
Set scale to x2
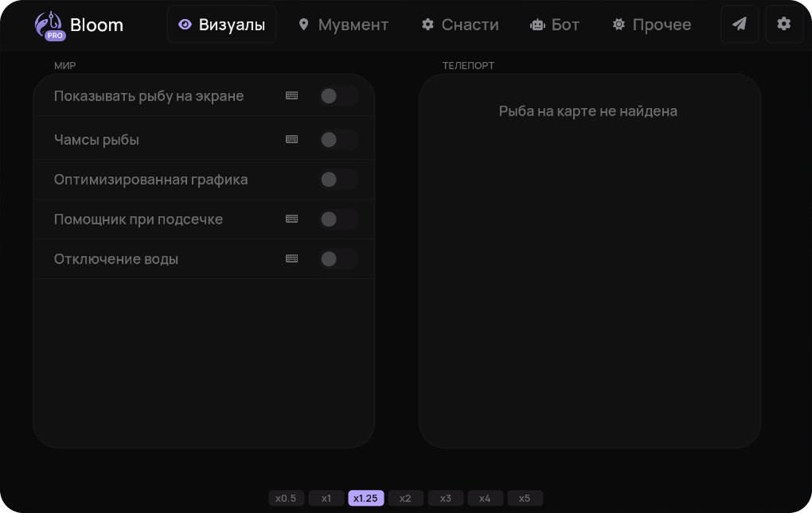click(405, 498)
